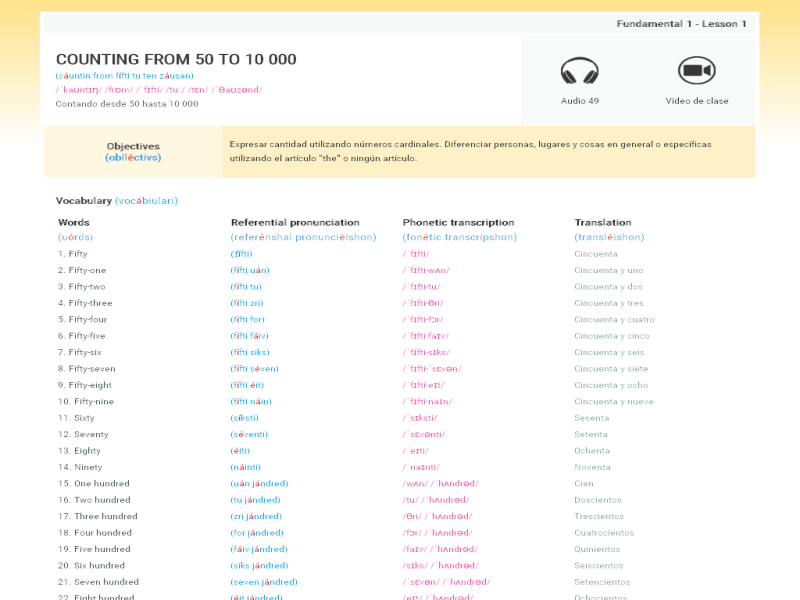Click the Translation column header
Viewport: 800px width, 600px height.
603,222
